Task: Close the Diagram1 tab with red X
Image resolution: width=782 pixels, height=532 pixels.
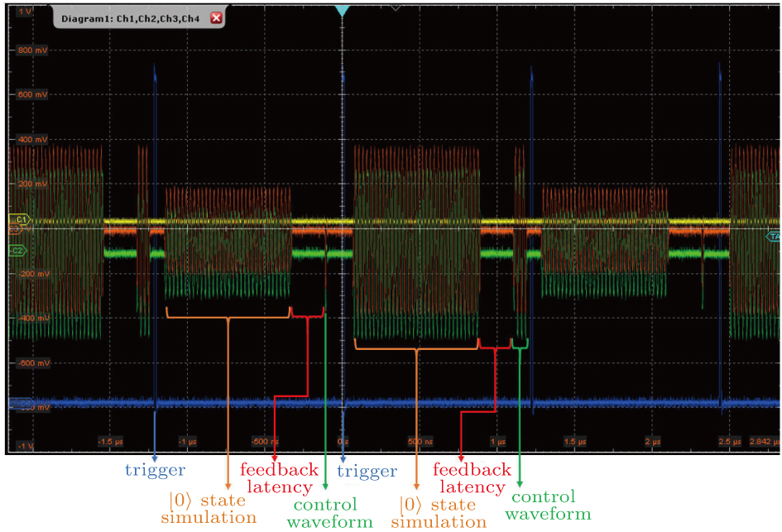Action: pyautogui.click(x=217, y=18)
